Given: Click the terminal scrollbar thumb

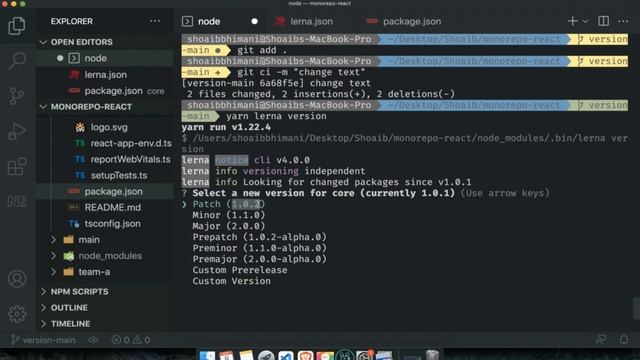Looking at the screenshot, I should pyautogui.click(x=636, y=308).
